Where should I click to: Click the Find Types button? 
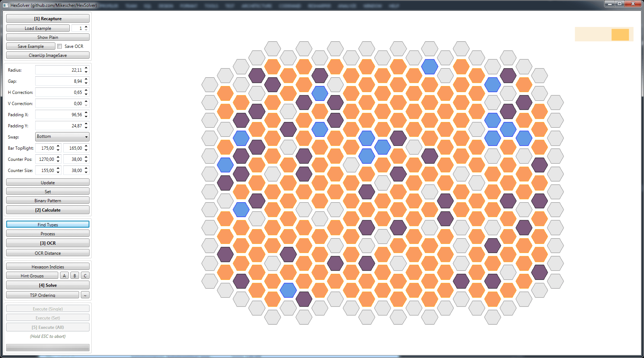(x=48, y=225)
